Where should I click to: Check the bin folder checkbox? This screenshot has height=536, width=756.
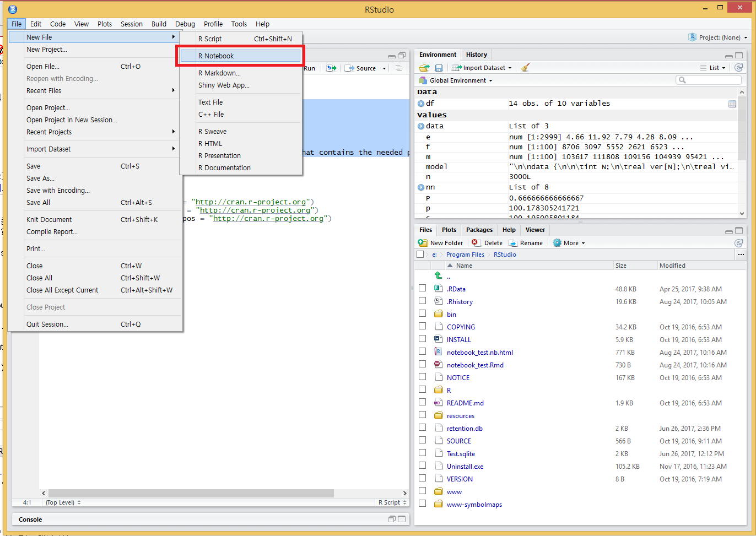422,313
